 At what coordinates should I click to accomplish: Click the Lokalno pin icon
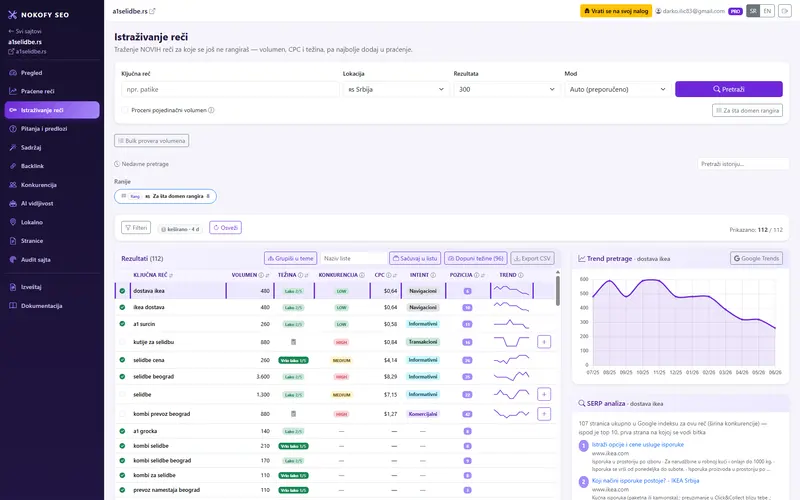click(x=13, y=222)
